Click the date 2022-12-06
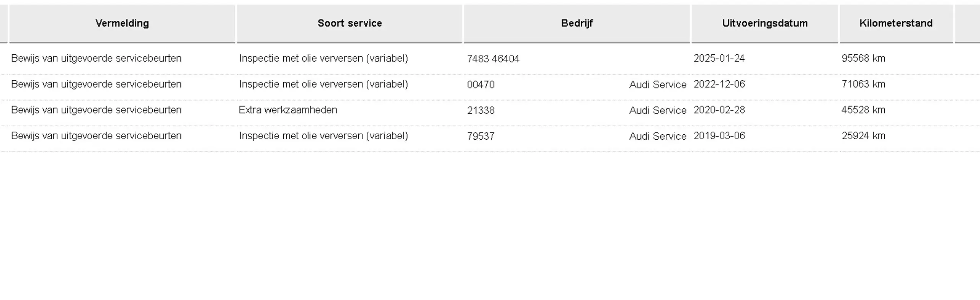Image resolution: width=980 pixels, height=300 pixels. point(719,84)
